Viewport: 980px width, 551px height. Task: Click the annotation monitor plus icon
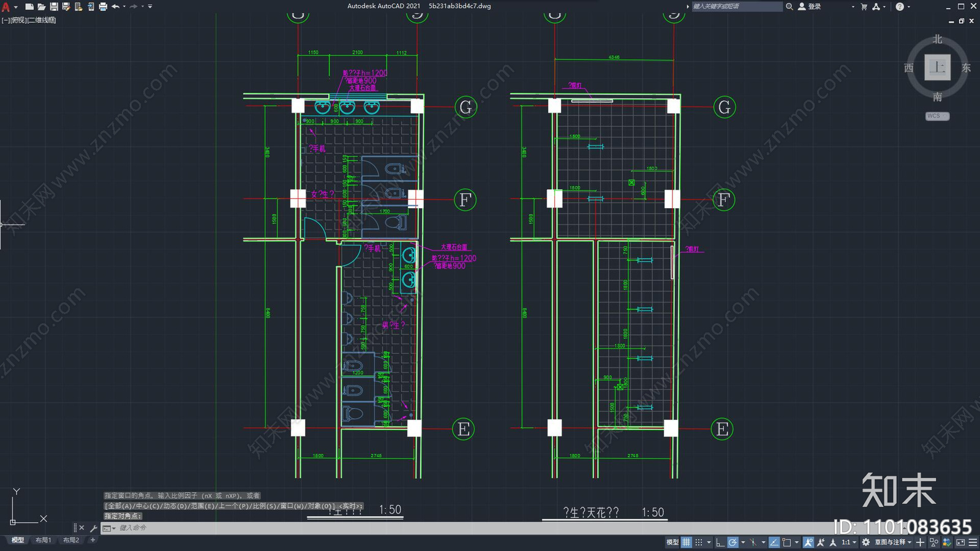pos(920,542)
